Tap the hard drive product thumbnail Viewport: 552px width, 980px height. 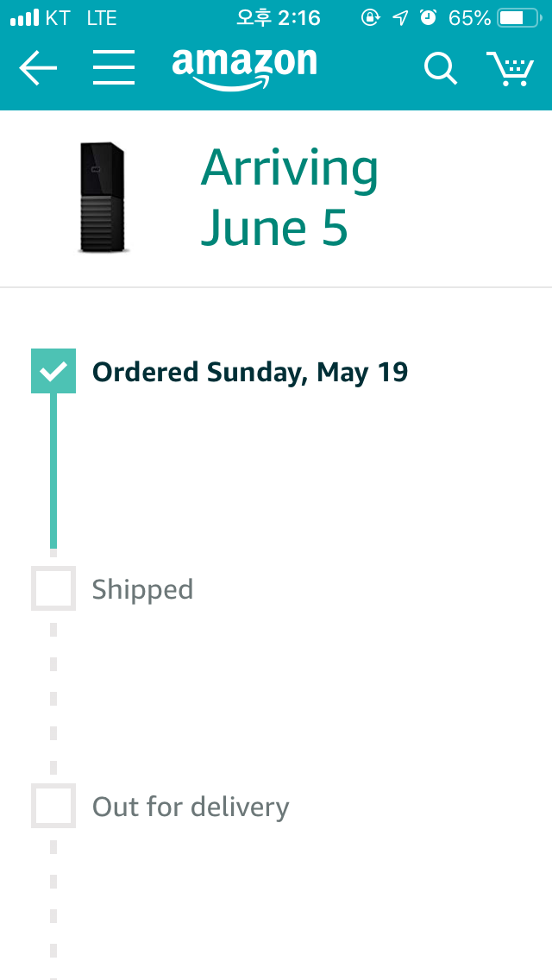tap(103, 198)
